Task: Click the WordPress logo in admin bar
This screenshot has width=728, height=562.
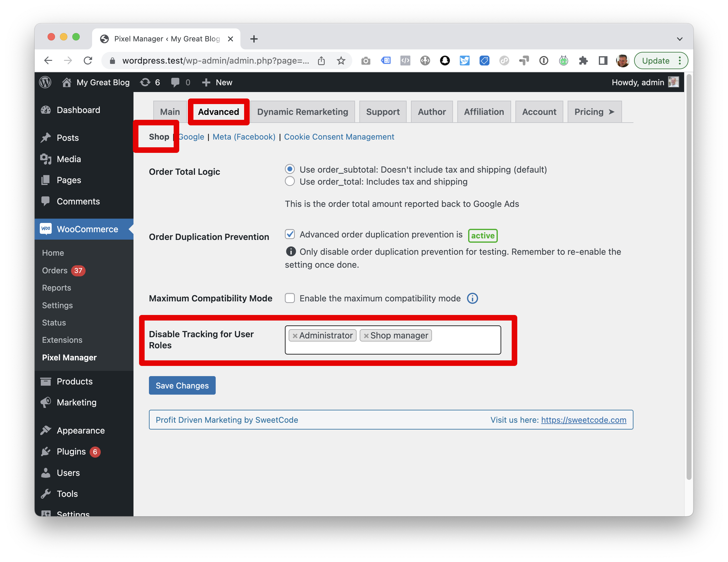Action: tap(45, 82)
